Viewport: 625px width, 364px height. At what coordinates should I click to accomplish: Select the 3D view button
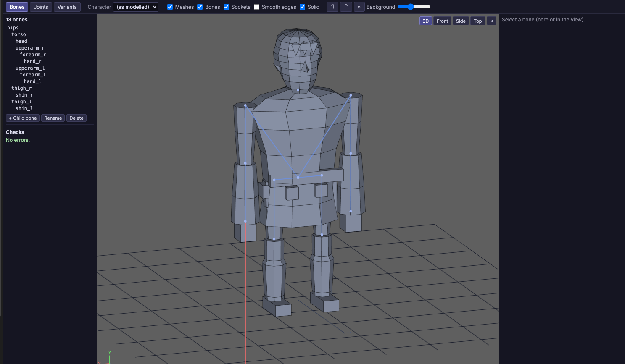[425, 21]
